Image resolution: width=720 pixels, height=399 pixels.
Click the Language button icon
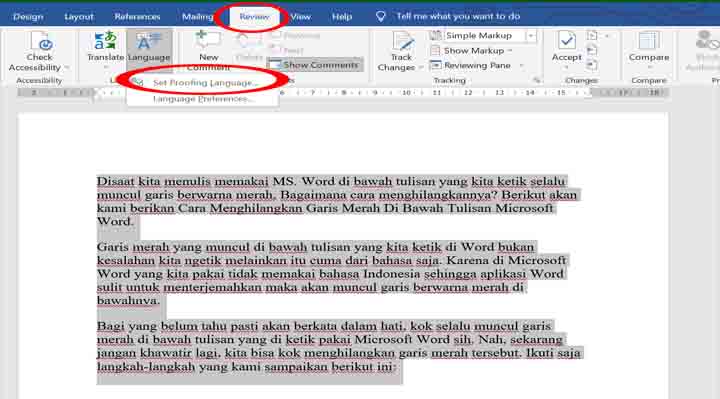pyautogui.click(x=149, y=41)
